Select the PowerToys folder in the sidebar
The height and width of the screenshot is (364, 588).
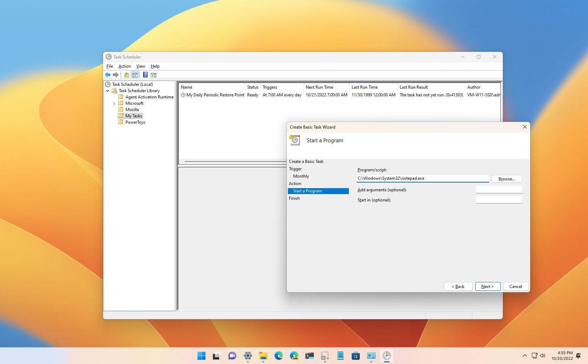pyautogui.click(x=135, y=122)
